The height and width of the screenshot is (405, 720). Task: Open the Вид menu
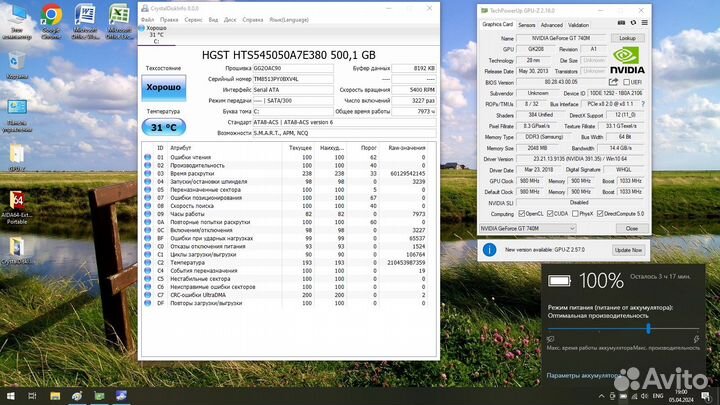point(213,20)
